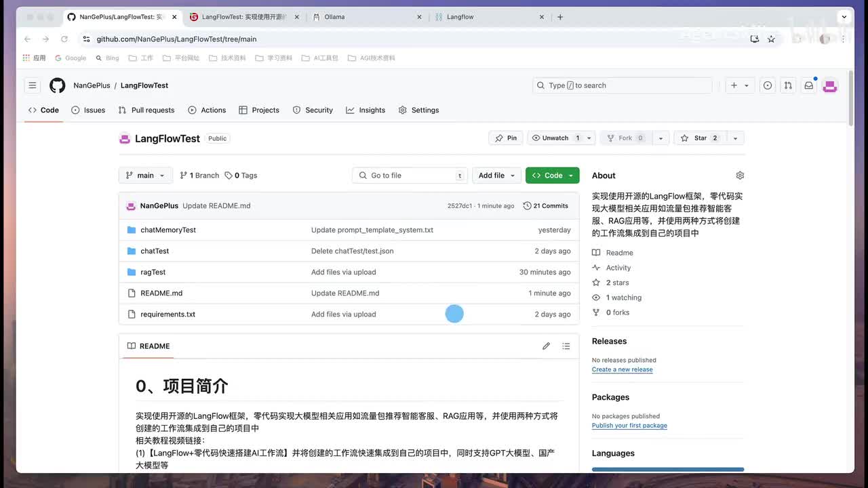
Task: Click the GitHub Octocat logo
Action: tap(58, 85)
